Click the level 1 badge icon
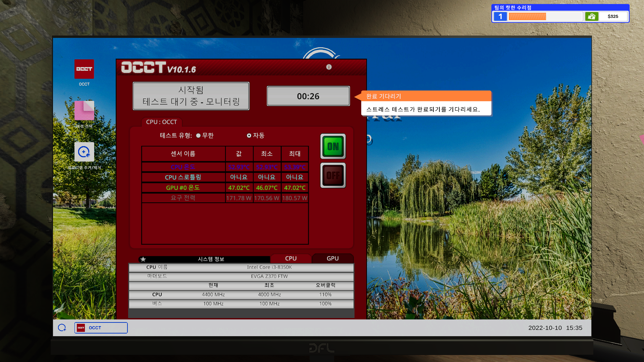 [500, 16]
